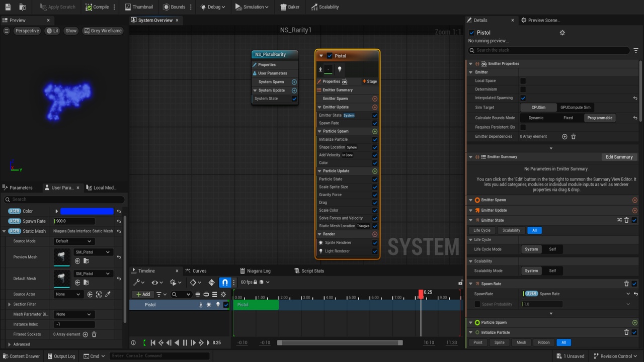Click the Edit Summary button
The image size is (644, 362).
(x=619, y=157)
